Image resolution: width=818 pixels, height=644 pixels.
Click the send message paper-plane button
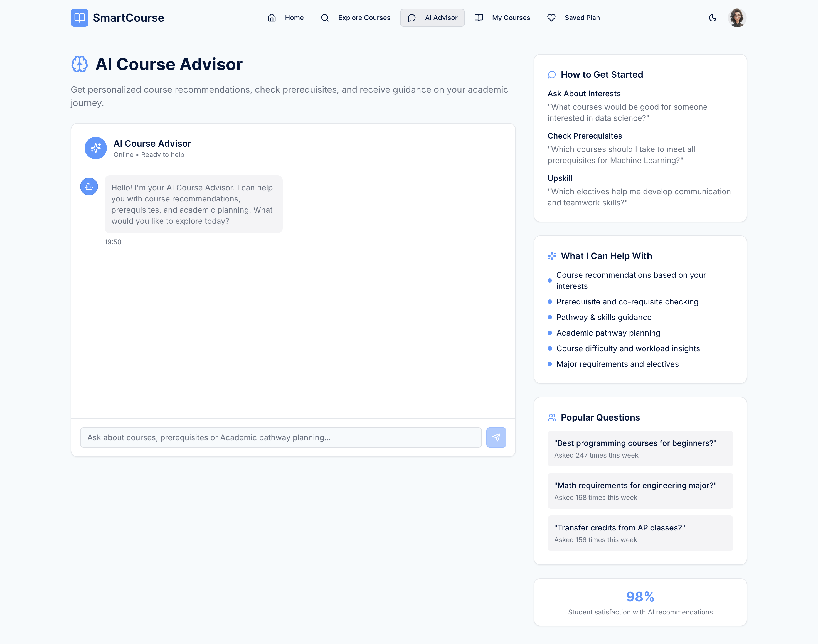tap(496, 437)
